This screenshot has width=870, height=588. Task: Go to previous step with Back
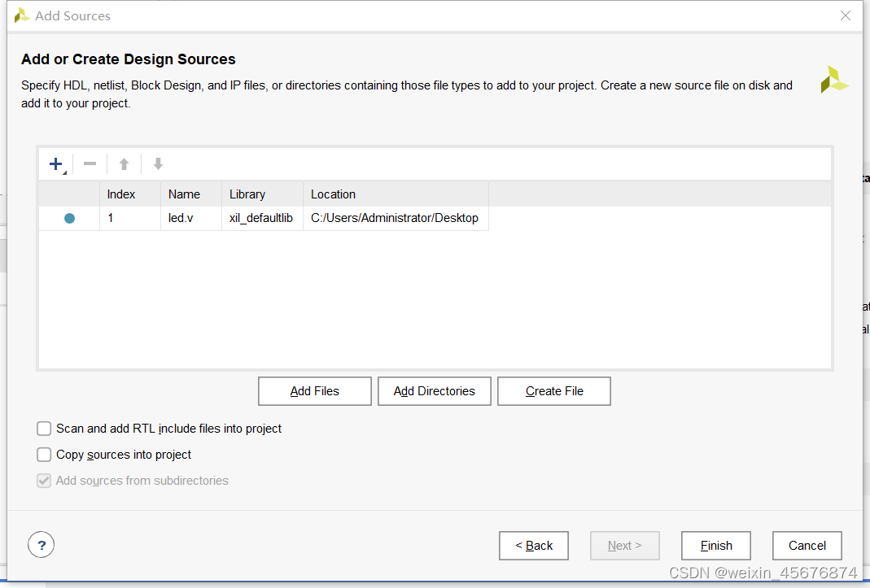[x=534, y=546]
